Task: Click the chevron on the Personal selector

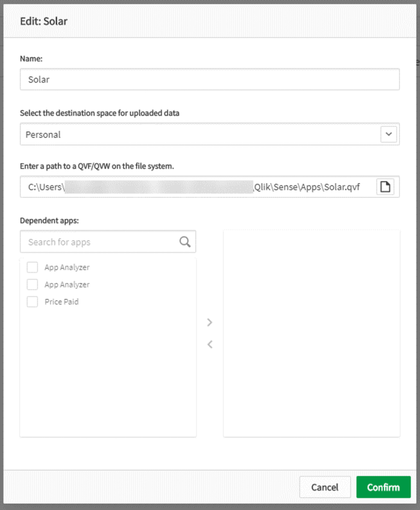Action: (389, 134)
